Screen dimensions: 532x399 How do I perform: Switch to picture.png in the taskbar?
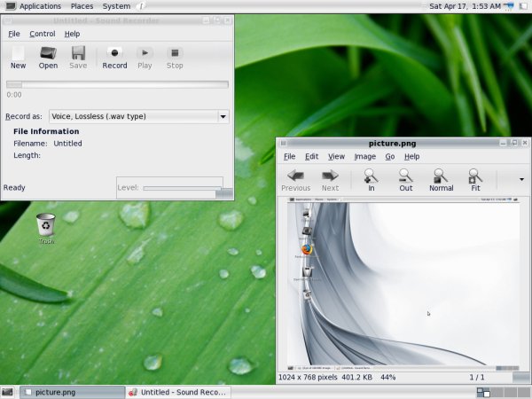click(71, 391)
